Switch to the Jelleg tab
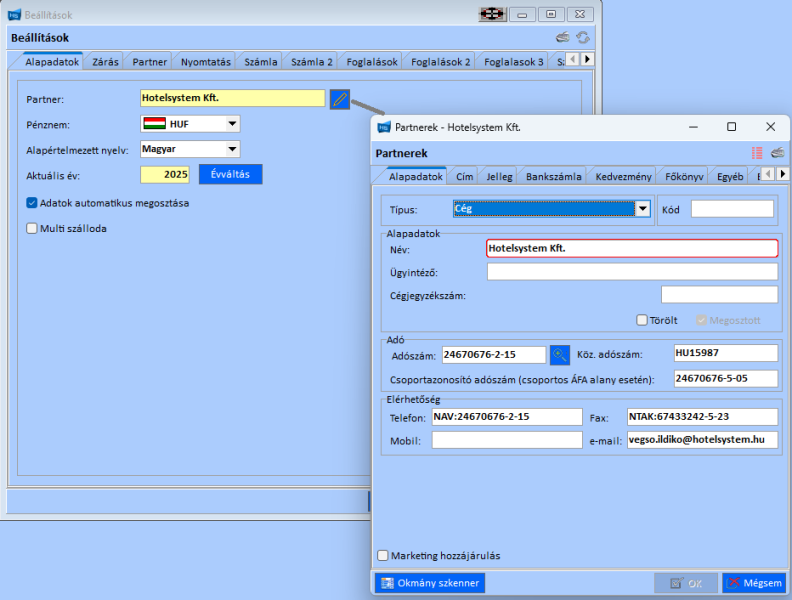 coord(499,176)
